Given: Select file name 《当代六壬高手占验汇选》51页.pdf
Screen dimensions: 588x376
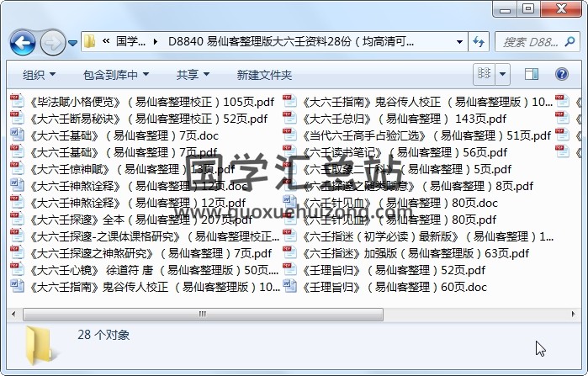Looking at the screenshot, I should [x=426, y=135].
